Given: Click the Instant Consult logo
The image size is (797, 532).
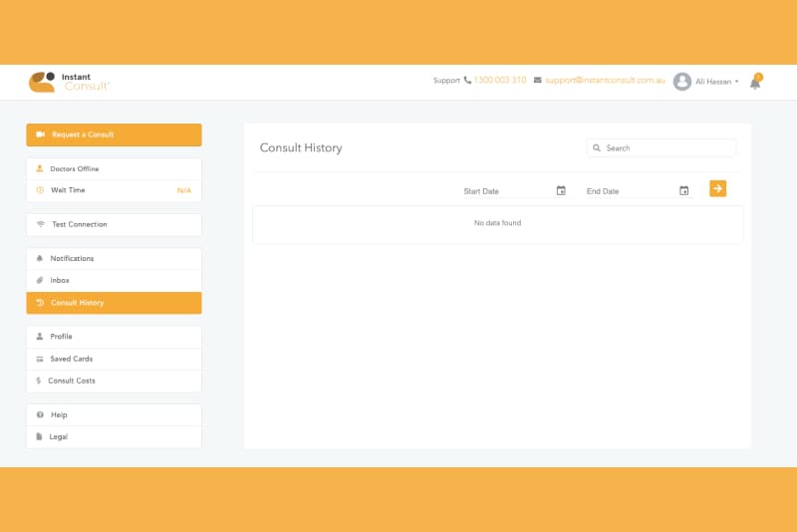Looking at the screenshot, I should pyautogui.click(x=69, y=82).
